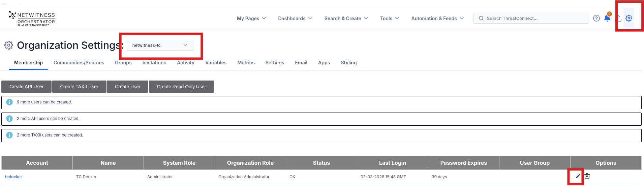Viewport: 644px width, 187px height.
Task: Switch to the Email tab
Action: click(301, 63)
